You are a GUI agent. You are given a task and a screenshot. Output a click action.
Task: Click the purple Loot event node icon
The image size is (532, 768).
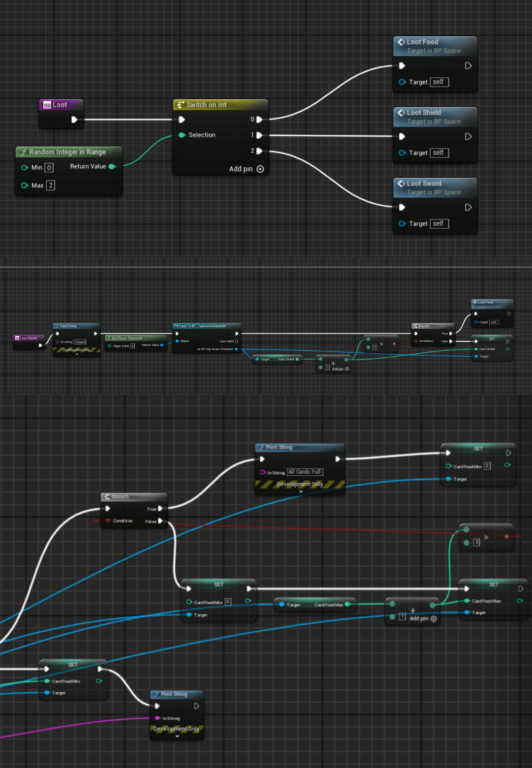pyautogui.click(x=47, y=104)
